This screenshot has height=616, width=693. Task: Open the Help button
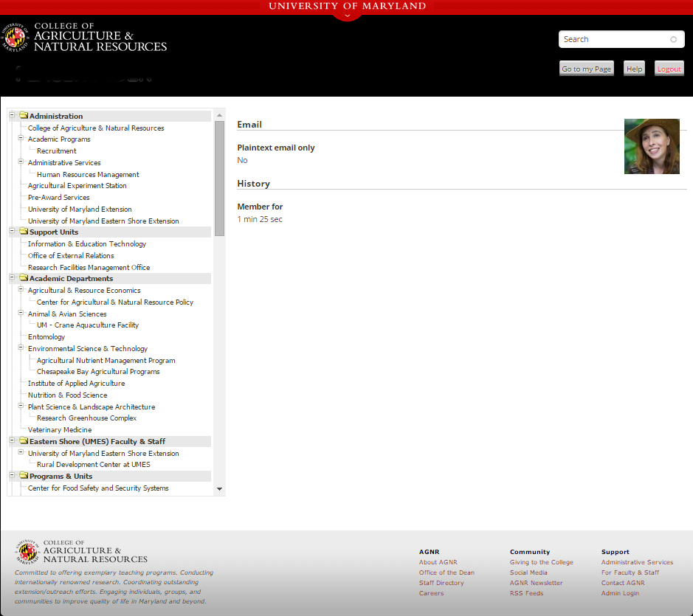point(634,69)
